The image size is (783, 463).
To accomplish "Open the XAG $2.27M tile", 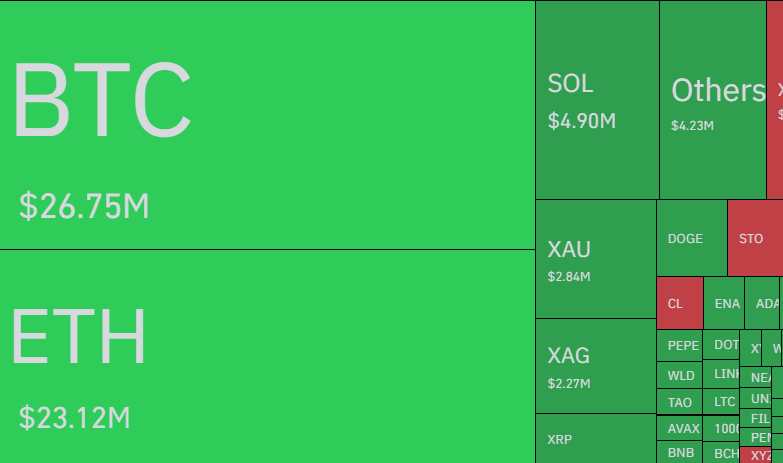I will click(x=595, y=366).
